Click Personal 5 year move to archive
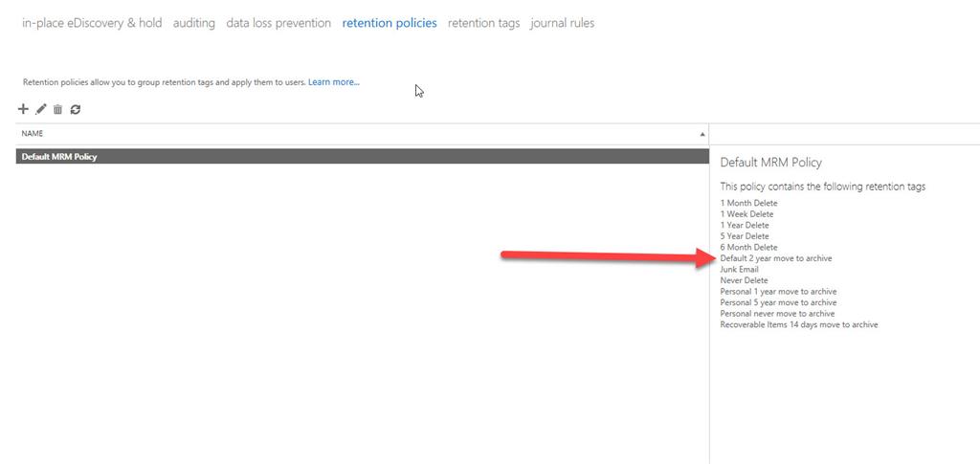Viewport: 980px width, 464px height. point(778,302)
